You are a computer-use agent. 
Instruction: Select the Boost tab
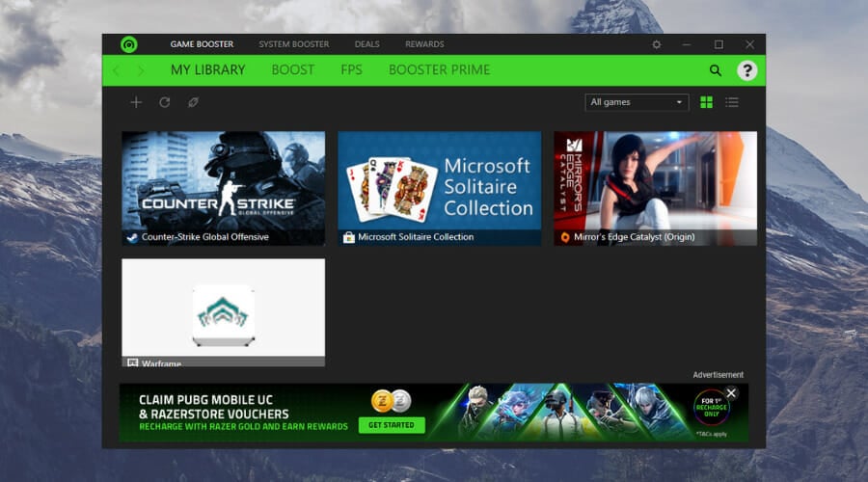pyautogui.click(x=293, y=69)
